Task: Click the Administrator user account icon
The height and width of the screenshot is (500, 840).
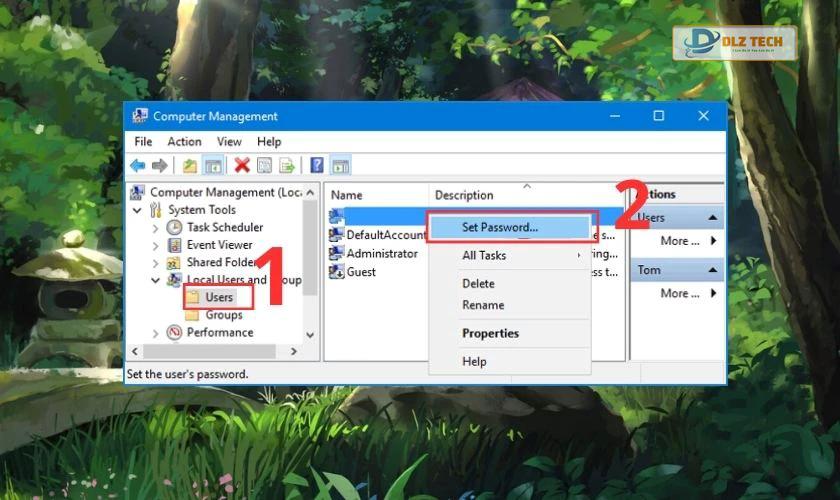Action: pos(336,253)
